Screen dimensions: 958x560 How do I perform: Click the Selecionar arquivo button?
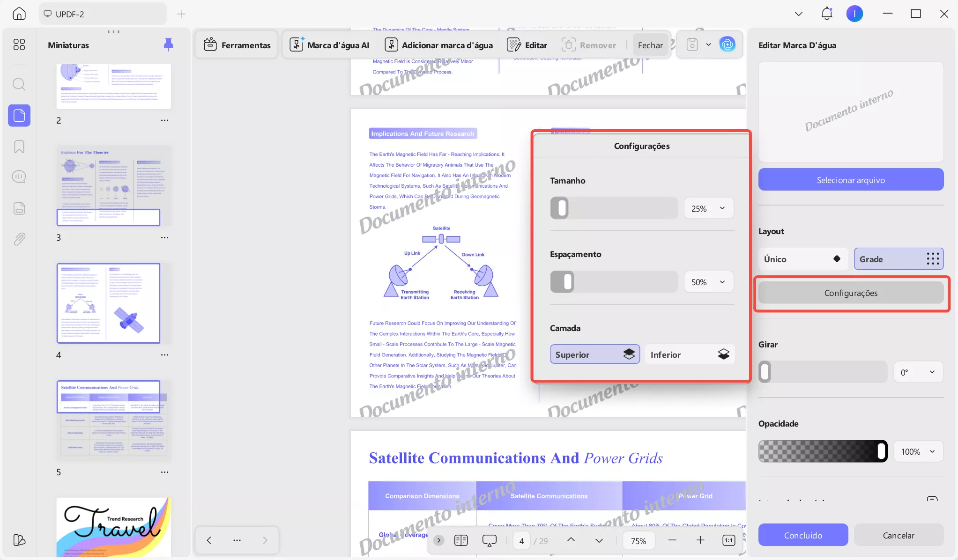click(850, 179)
